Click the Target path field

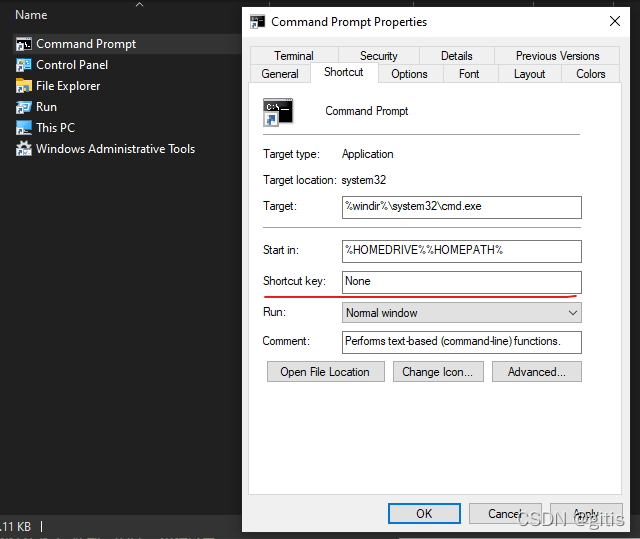[462, 207]
